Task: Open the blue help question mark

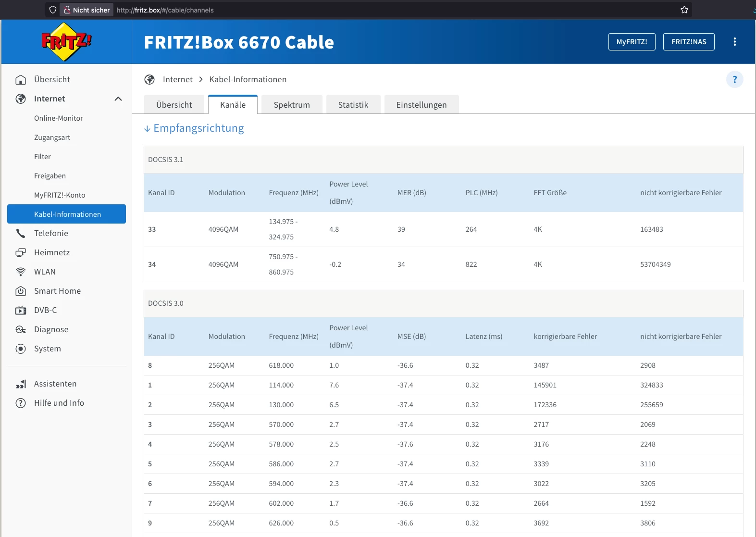Action: (734, 79)
